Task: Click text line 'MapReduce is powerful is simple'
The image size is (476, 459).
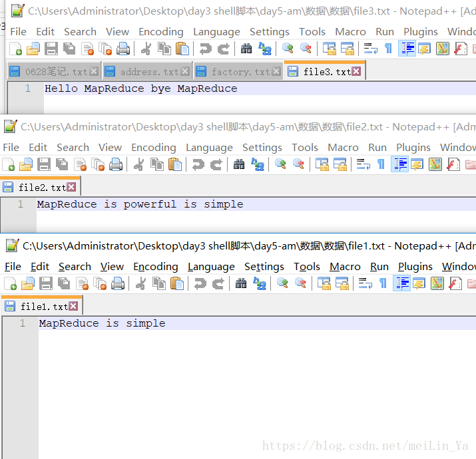Action: [x=140, y=204]
